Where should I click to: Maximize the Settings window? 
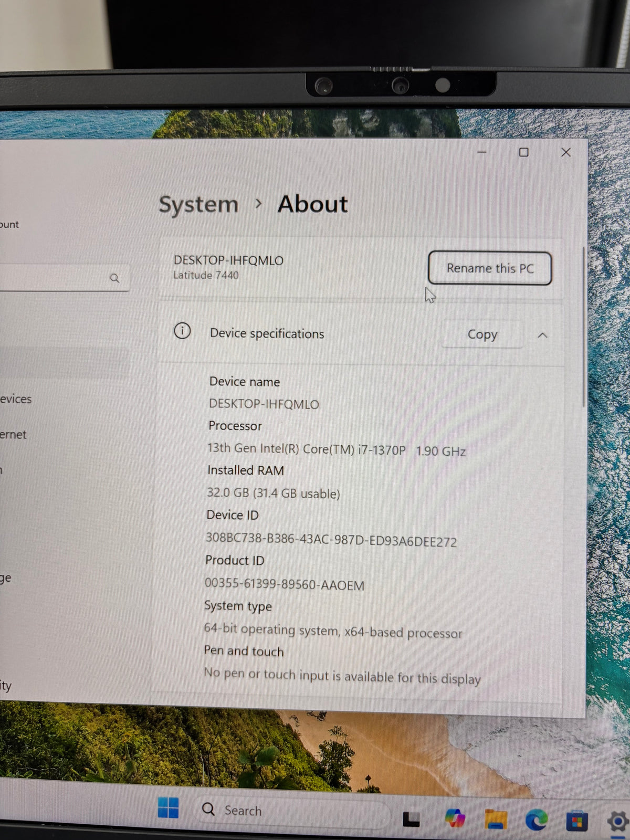pos(523,152)
